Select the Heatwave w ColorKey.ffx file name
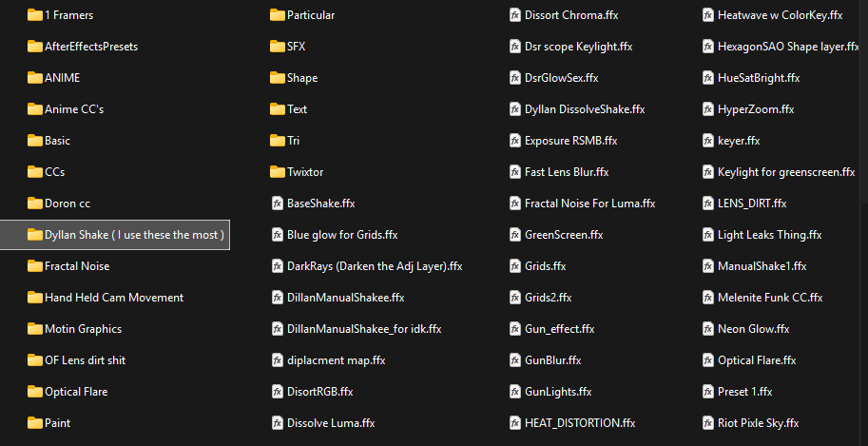868x446 pixels. [x=781, y=15]
